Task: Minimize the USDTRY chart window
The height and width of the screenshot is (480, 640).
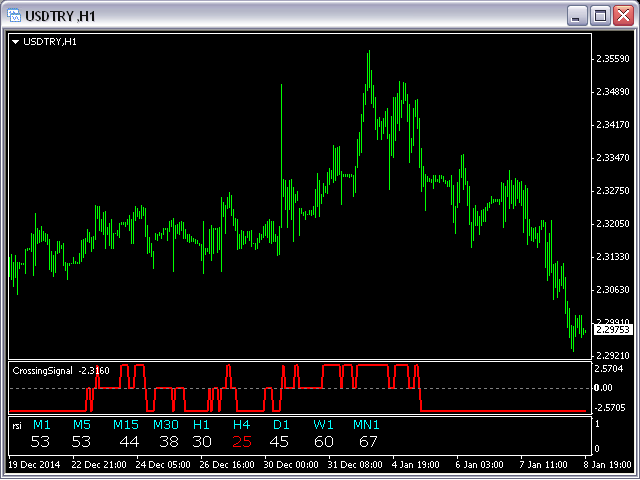Action: tap(576, 15)
